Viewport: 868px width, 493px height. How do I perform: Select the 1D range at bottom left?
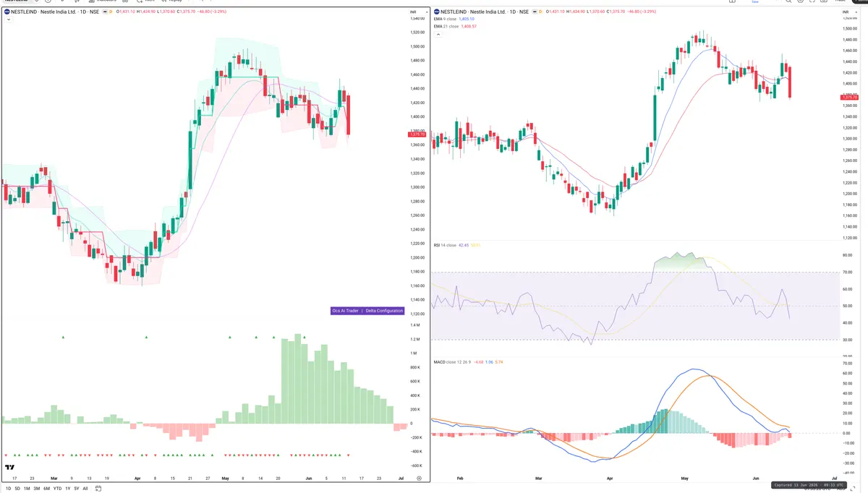click(x=8, y=489)
